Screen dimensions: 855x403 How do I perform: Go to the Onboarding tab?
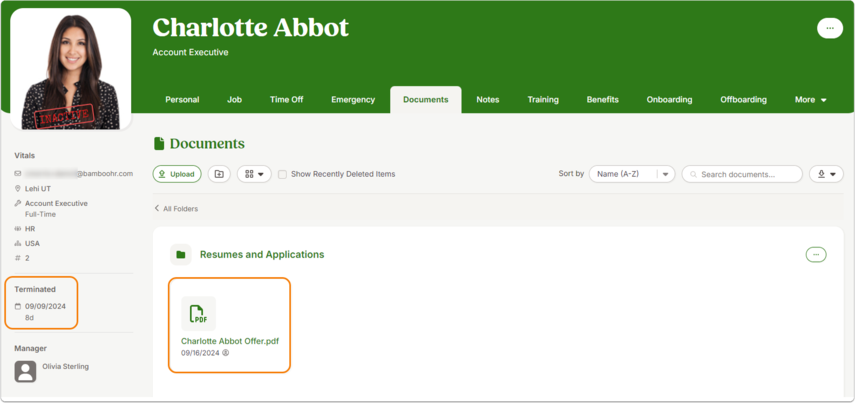click(x=669, y=100)
